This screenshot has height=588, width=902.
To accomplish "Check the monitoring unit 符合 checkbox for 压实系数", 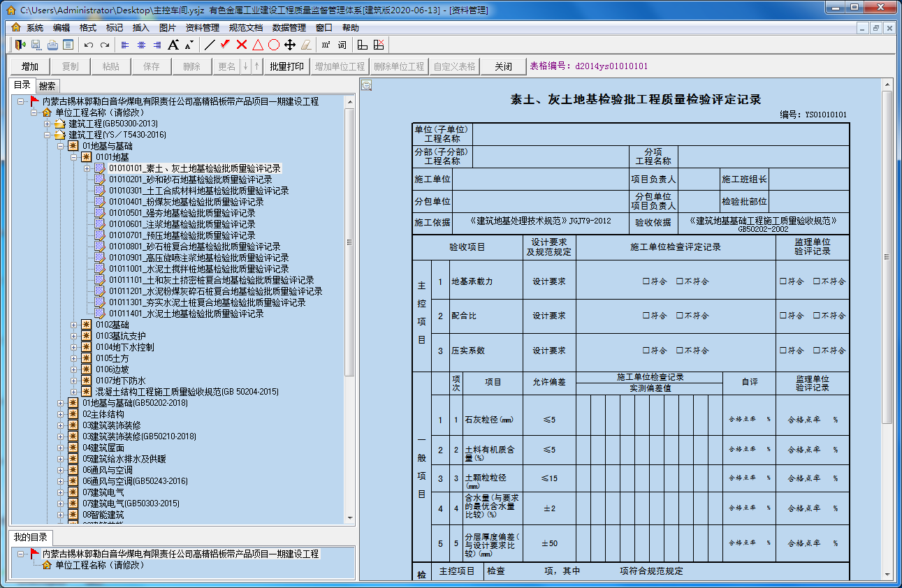I will [x=783, y=351].
